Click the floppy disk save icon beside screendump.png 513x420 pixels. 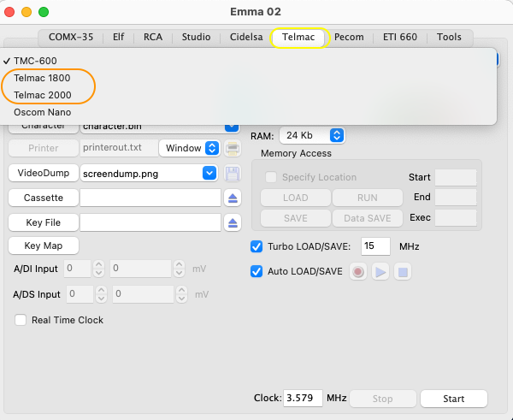(x=233, y=174)
